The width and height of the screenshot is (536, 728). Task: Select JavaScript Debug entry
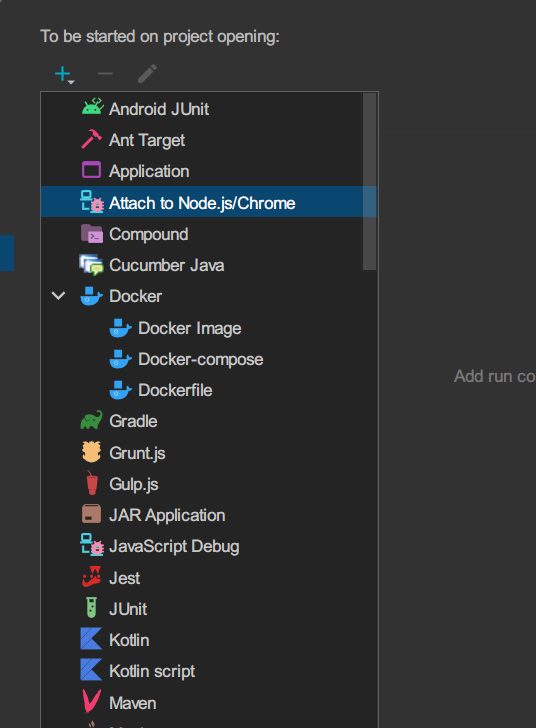tap(174, 547)
